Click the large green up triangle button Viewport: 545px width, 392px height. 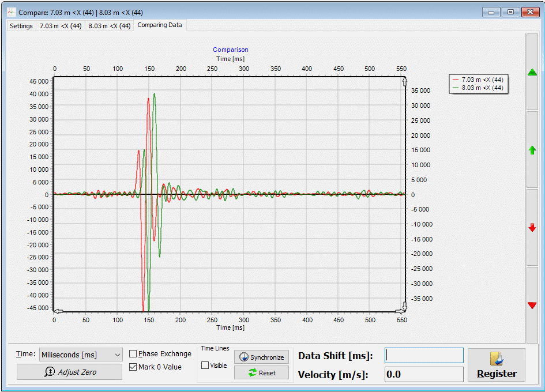click(532, 72)
